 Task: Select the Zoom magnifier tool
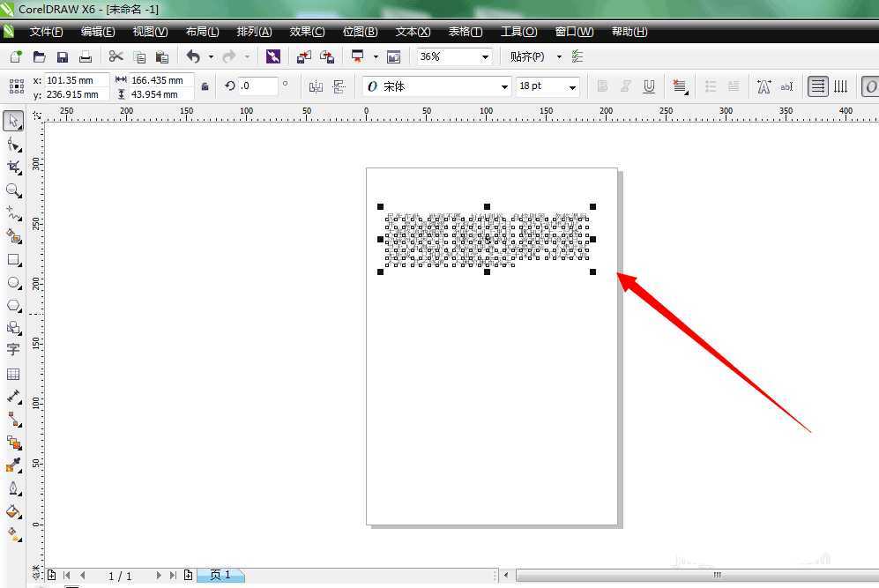pos(13,190)
